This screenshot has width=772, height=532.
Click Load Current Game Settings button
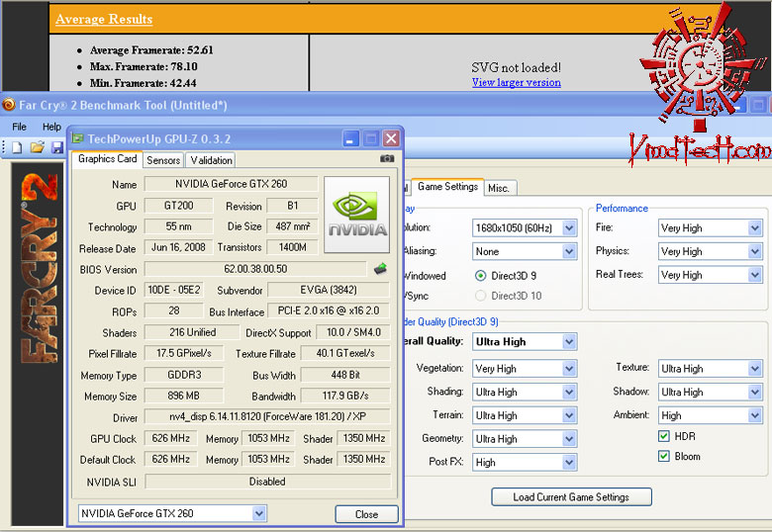(x=571, y=497)
